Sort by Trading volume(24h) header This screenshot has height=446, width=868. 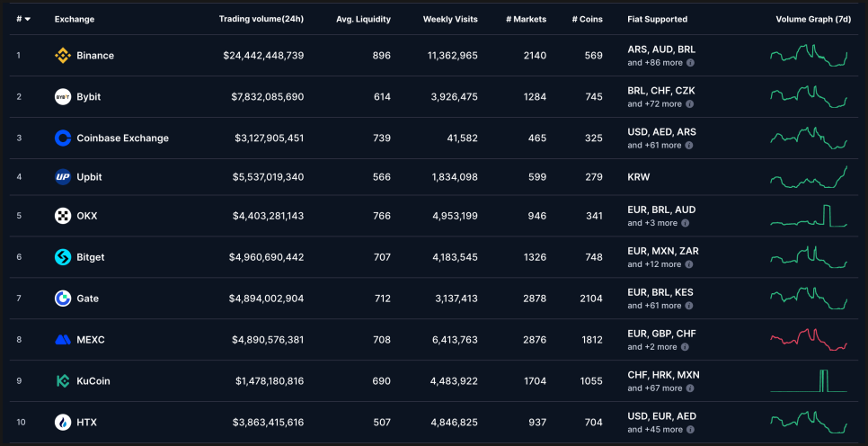pyautogui.click(x=261, y=19)
